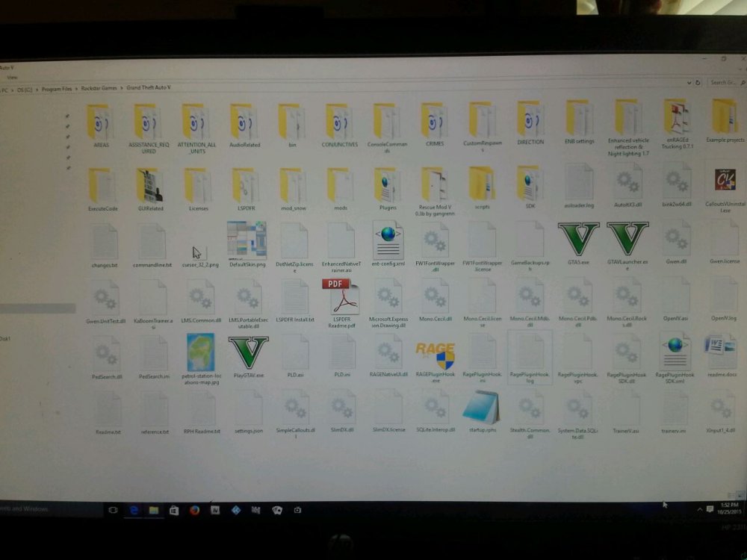Select the changes.txt file

105,246
